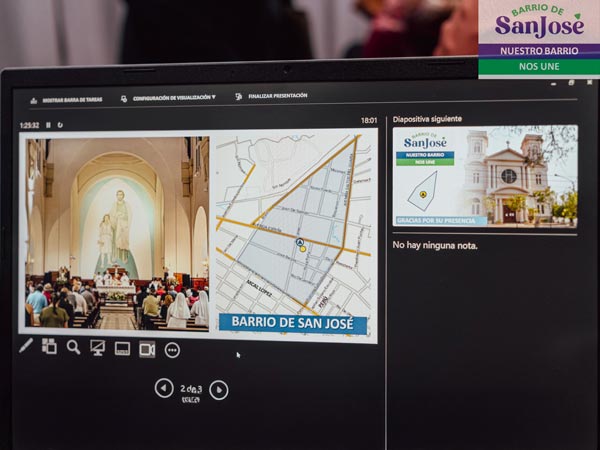Click the magnifier zoom into slide icon
Image resolution: width=600 pixels, height=450 pixels.
click(73, 347)
